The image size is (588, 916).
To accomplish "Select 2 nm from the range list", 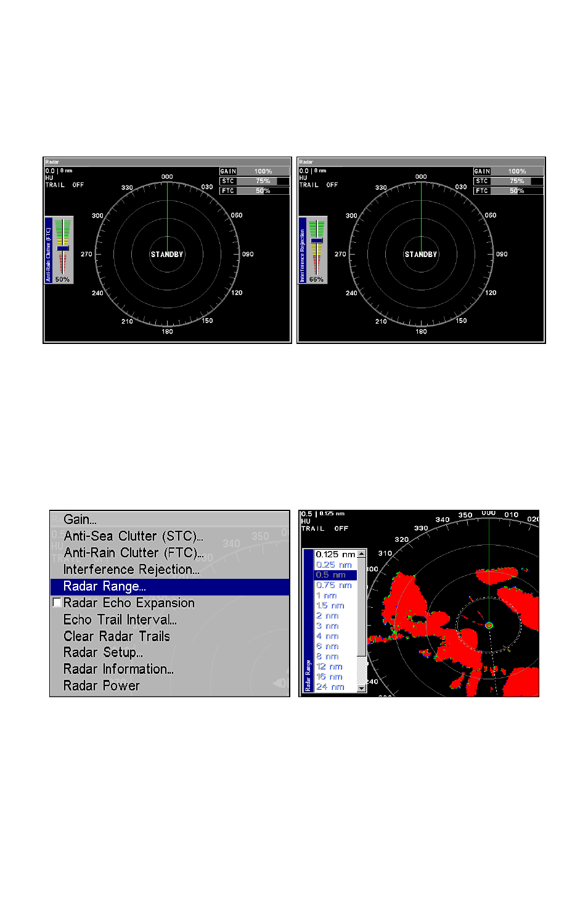I will [x=336, y=616].
